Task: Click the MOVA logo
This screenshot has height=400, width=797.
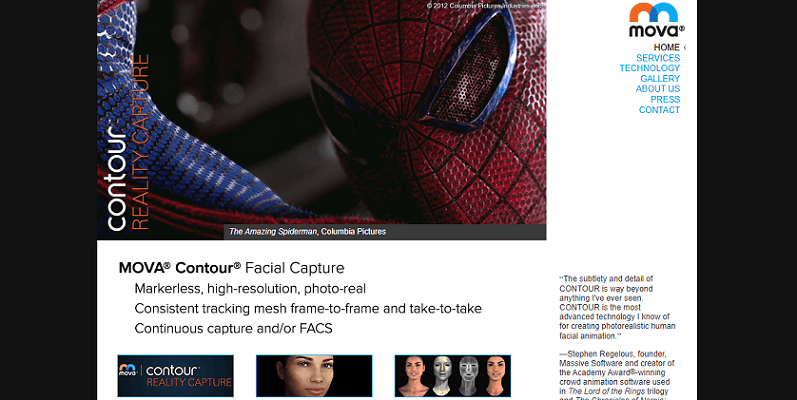Action: (657, 20)
